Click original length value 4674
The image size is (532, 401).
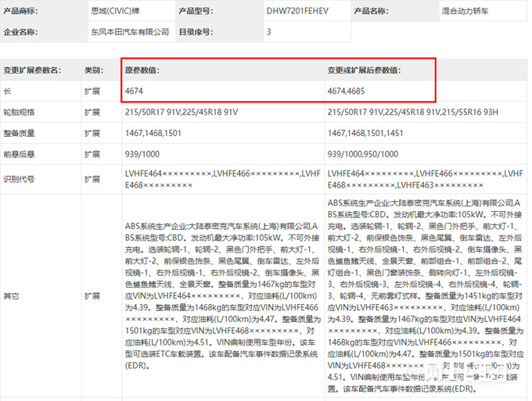point(134,91)
